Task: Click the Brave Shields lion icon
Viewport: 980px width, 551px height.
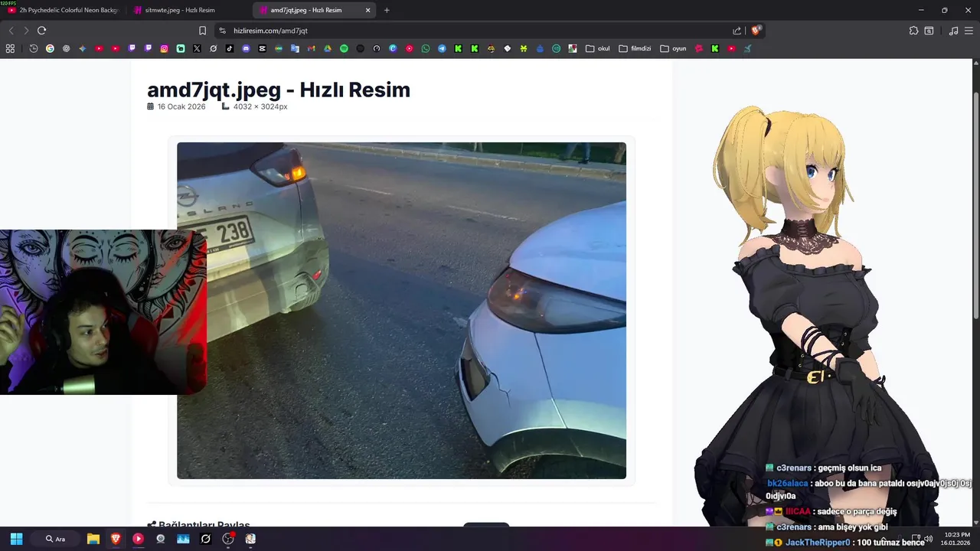Action: [x=756, y=31]
